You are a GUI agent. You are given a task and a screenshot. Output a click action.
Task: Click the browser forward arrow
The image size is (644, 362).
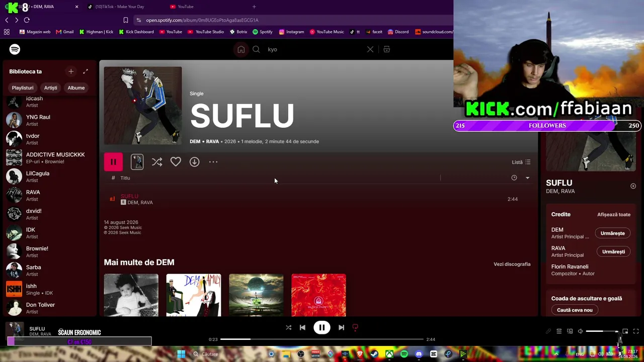tap(17, 20)
